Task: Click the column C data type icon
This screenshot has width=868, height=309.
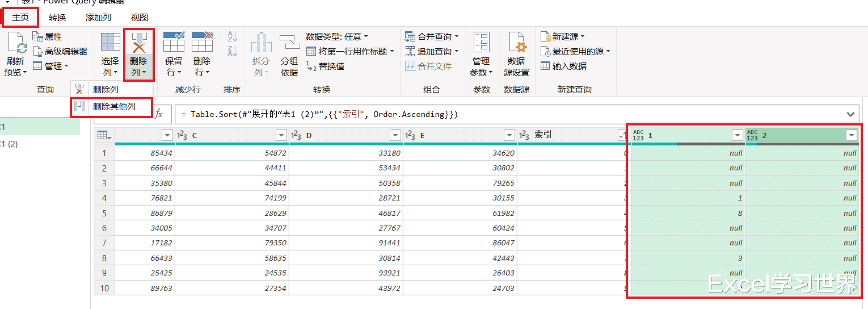Action: [x=183, y=135]
